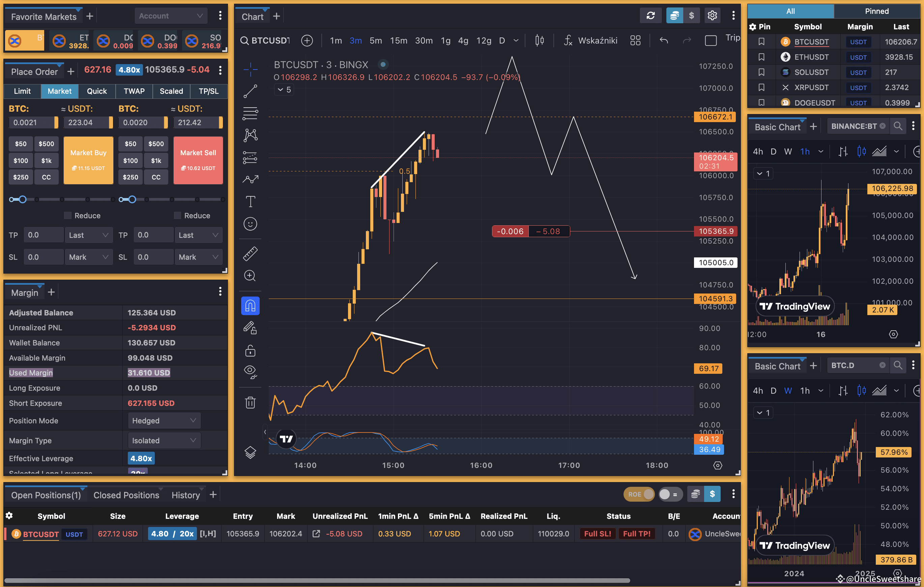This screenshot has width=924, height=587.
Task: Adjust the sell-side order size slider
Action: (171, 199)
